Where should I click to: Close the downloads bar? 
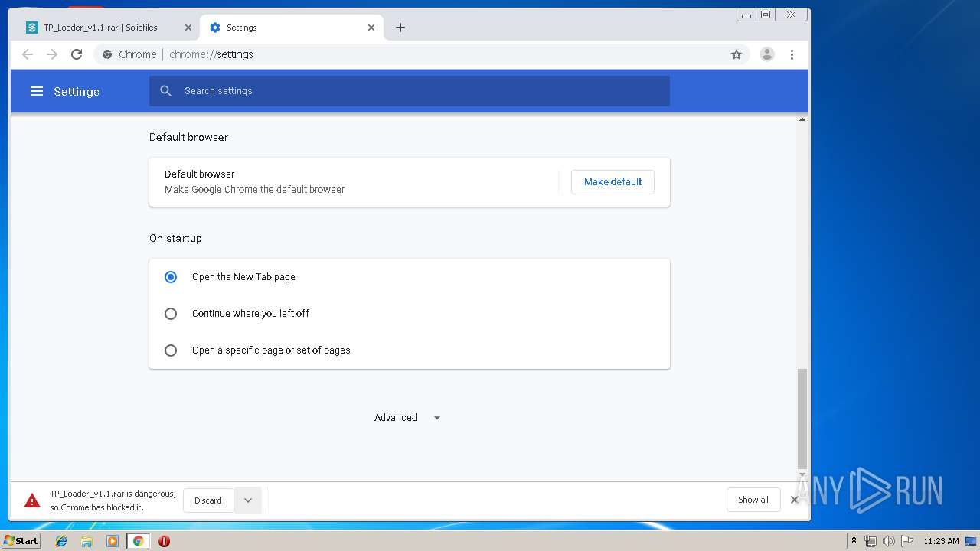point(794,500)
